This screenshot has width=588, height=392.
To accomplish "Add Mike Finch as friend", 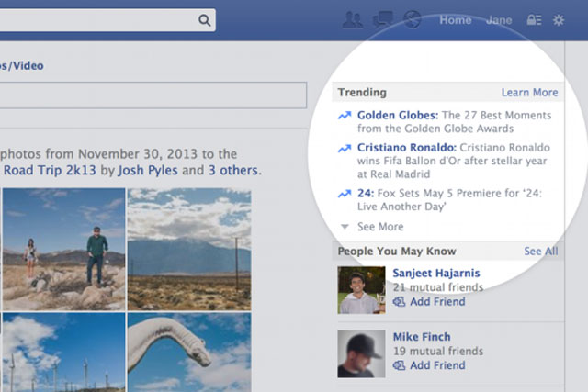I will click(429, 365).
